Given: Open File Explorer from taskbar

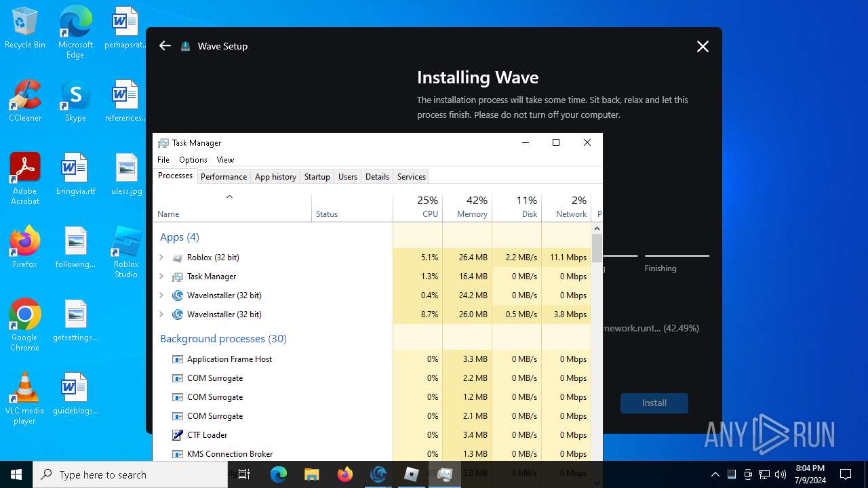Looking at the screenshot, I should click(311, 474).
